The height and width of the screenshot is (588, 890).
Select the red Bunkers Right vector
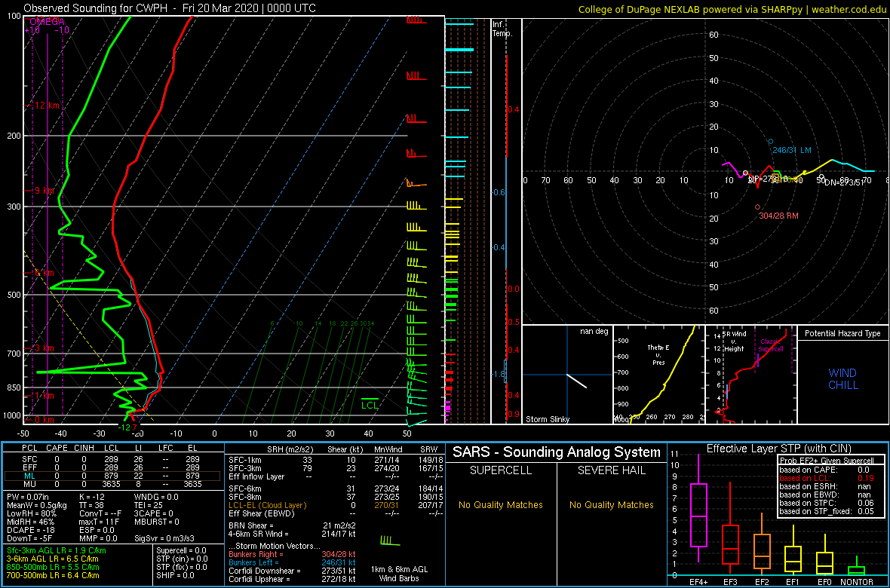tap(292, 554)
